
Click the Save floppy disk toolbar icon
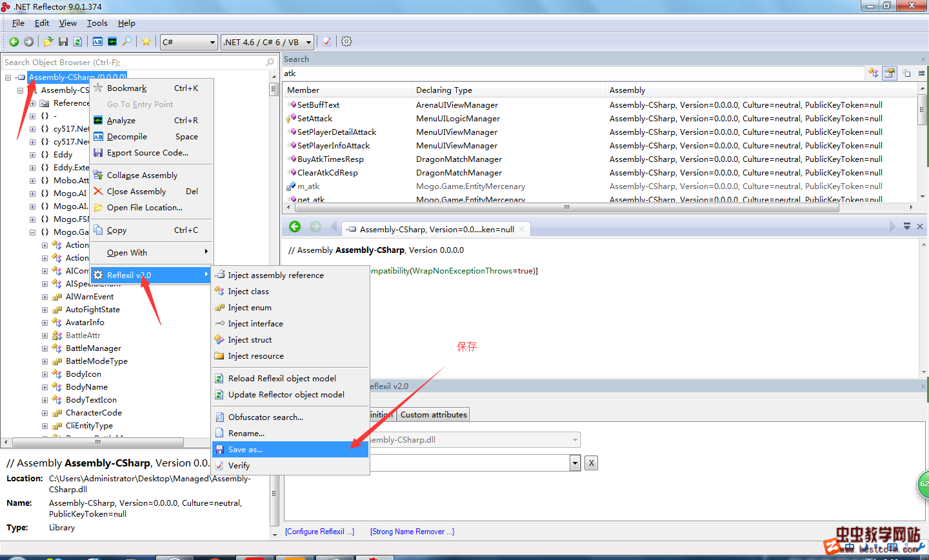[x=63, y=42]
